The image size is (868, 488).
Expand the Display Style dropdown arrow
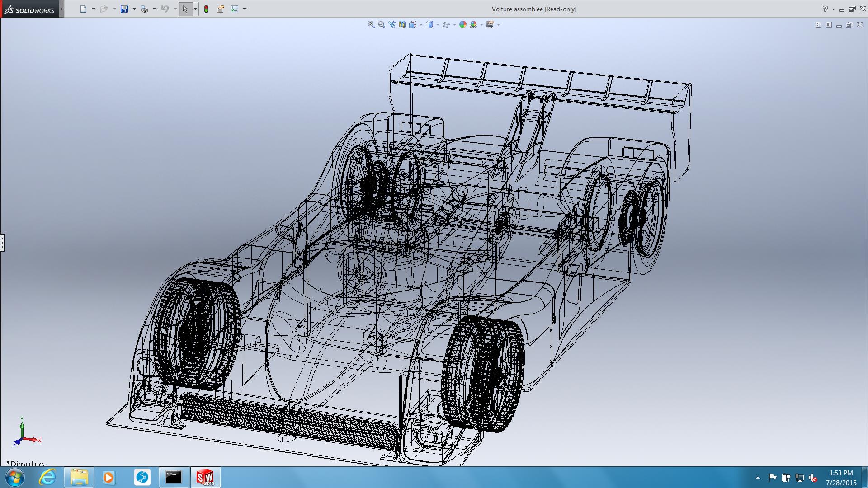click(438, 25)
